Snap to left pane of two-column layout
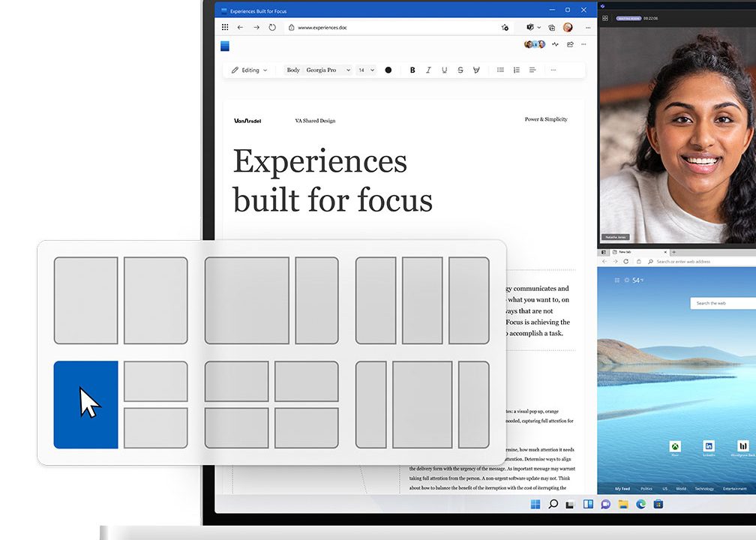756x540 pixels. [x=85, y=300]
